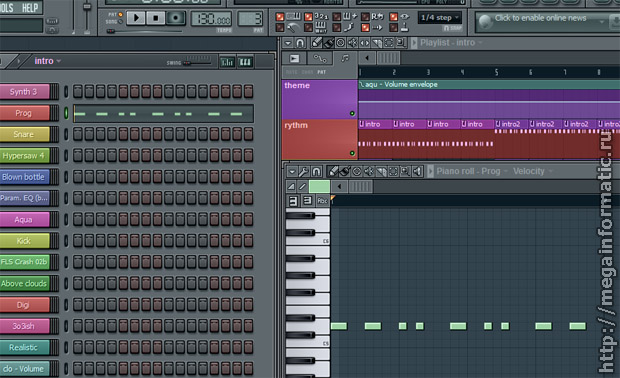Toggle the 3 2 1 countdown switch
Viewport: 620px width, 378px height.
tap(308, 17)
